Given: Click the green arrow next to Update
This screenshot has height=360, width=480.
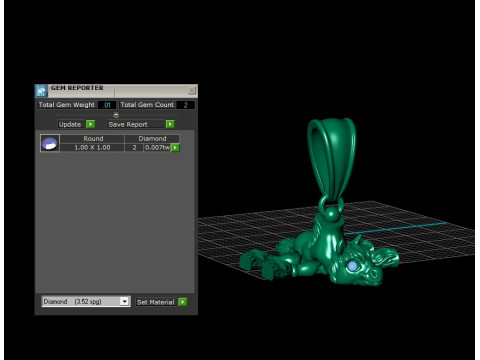Looking at the screenshot, I should click(90, 124).
